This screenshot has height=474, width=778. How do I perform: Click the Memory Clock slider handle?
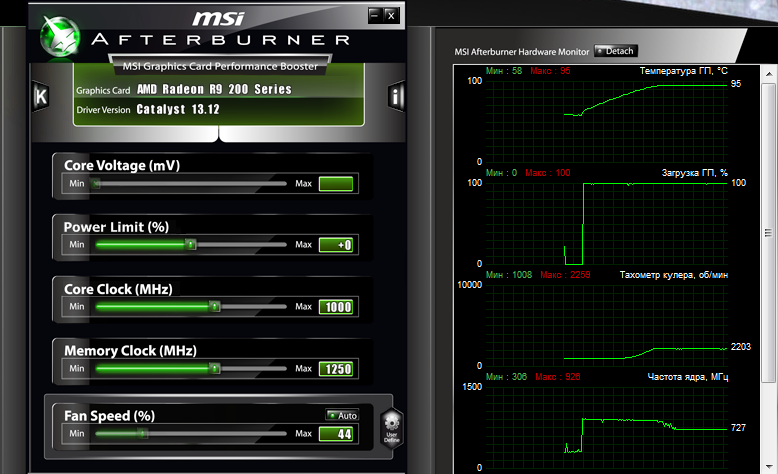[x=214, y=368]
